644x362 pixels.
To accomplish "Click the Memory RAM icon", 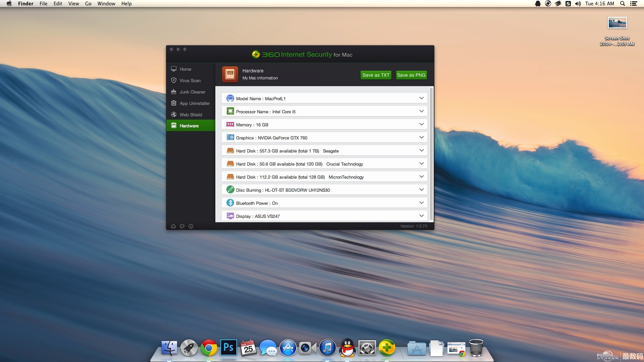I will (230, 124).
